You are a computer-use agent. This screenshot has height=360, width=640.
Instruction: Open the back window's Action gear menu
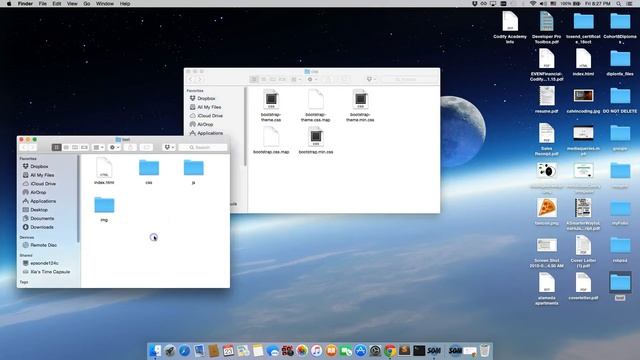coord(312,79)
